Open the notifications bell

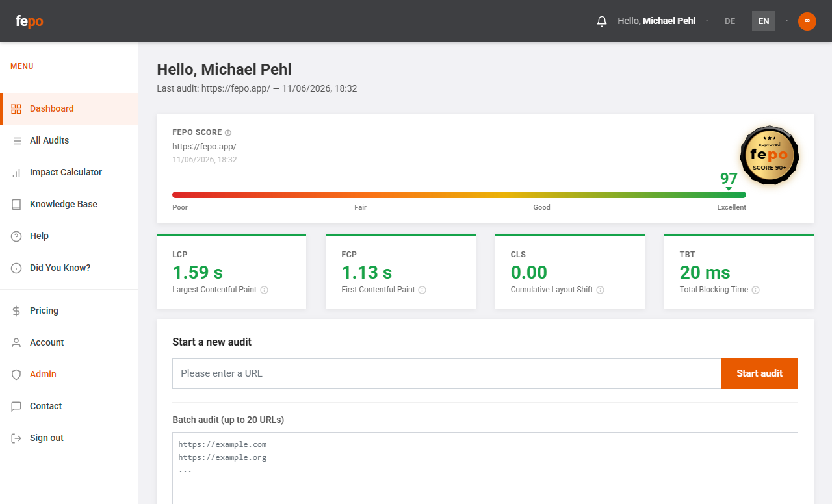pyautogui.click(x=602, y=21)
